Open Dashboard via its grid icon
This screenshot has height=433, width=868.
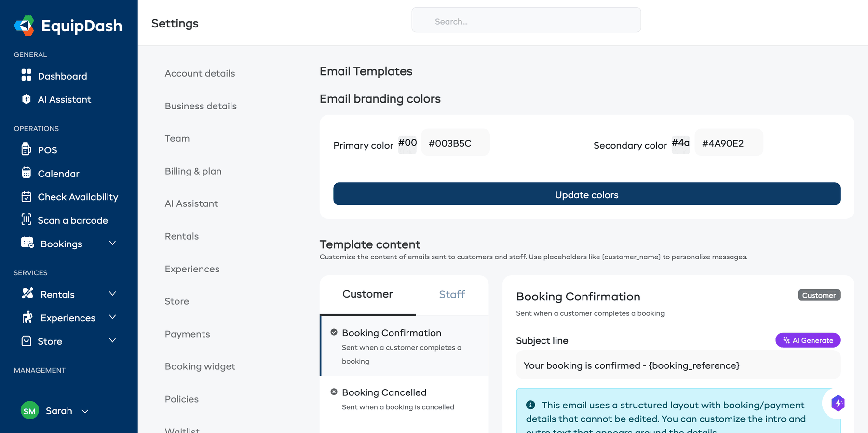27,75
